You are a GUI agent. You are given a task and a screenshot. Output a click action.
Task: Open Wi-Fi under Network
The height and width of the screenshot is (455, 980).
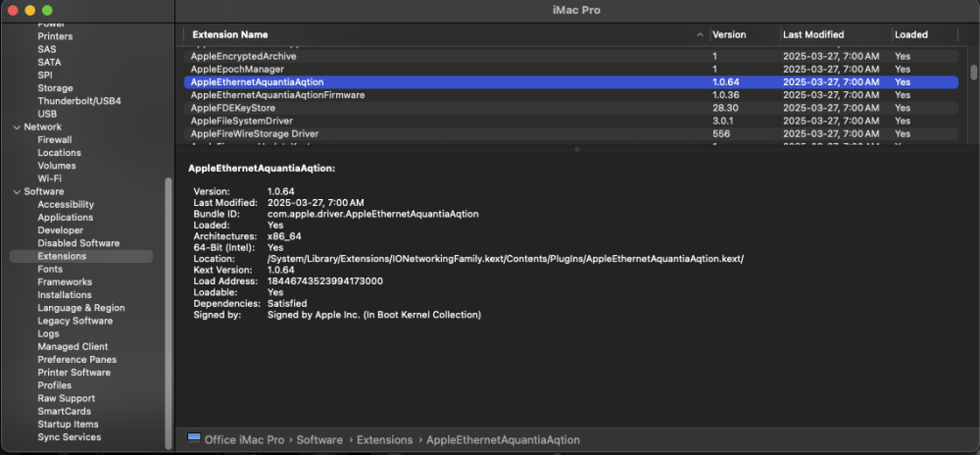coord(49,178)
